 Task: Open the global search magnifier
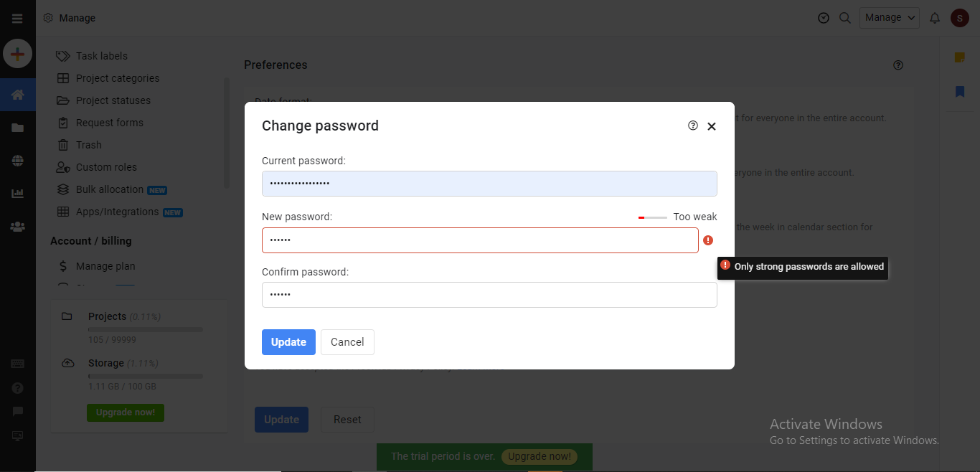click(845, 17)
